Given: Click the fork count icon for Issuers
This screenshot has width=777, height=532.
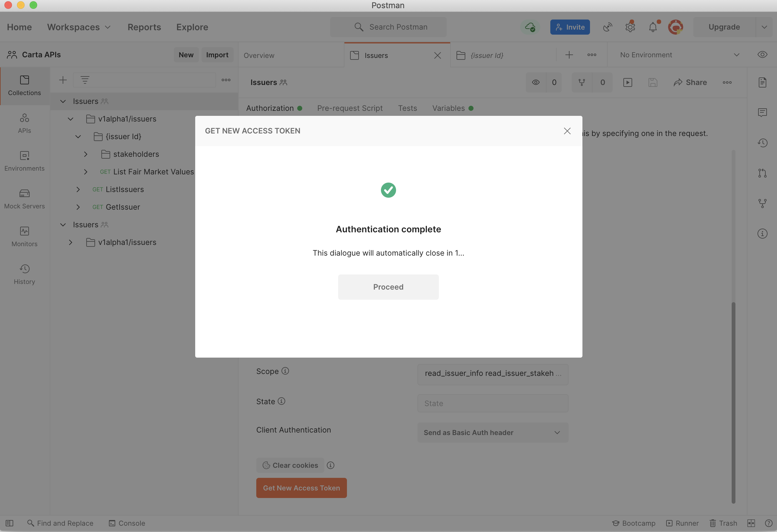Looking at the screenshot, I should click(582, 82).
